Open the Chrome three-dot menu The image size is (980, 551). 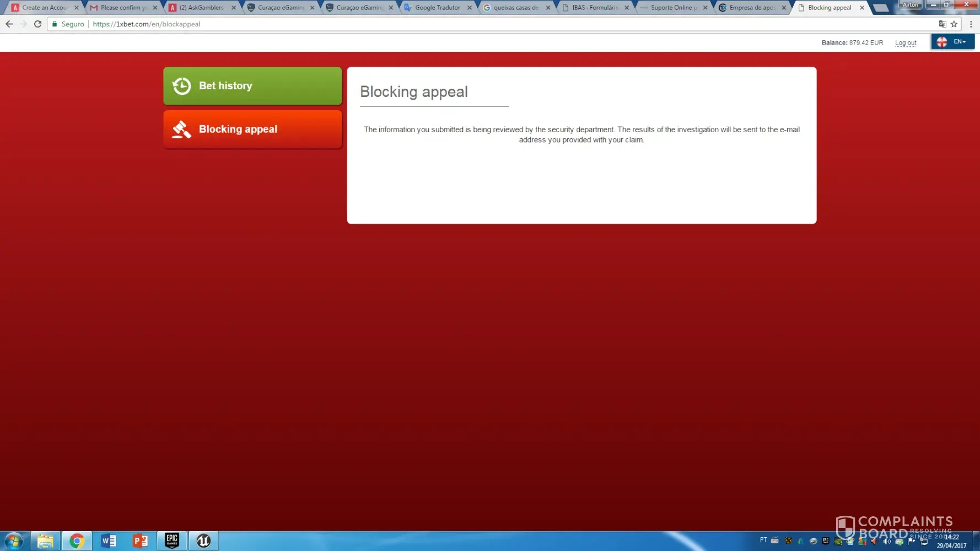click(971, 24)
